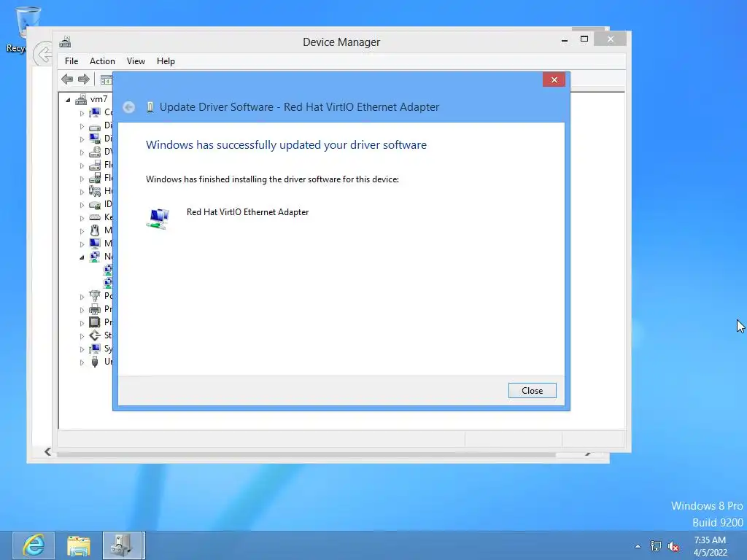Click the Back arrow in Device Manager toolbar
The height and width of the screenshot is (560, 747).
(67, 79)
